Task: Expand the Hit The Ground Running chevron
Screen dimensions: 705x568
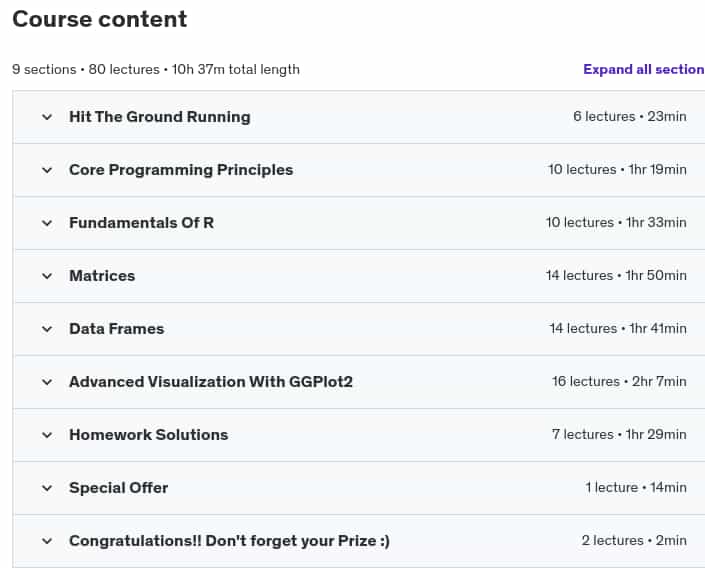Action: tap(47, 117)
